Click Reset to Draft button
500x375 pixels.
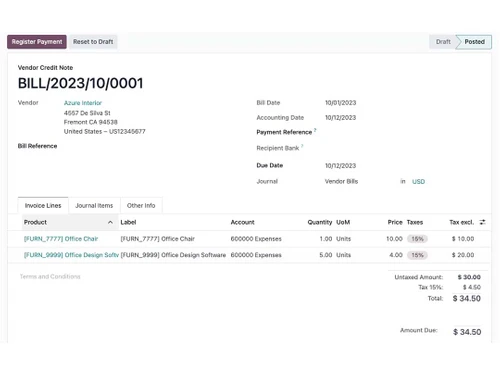point(93,42)
